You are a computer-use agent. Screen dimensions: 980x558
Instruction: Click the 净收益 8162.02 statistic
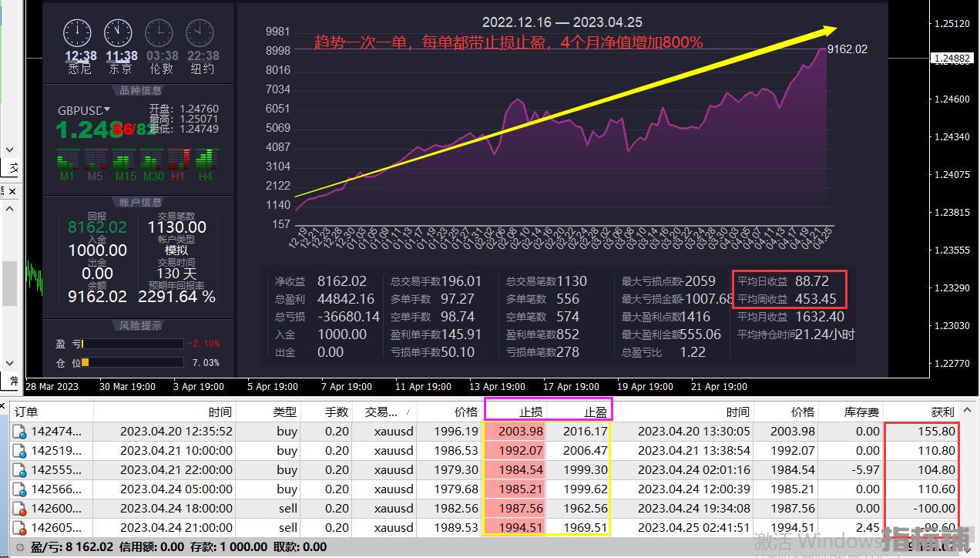(321, 281)
